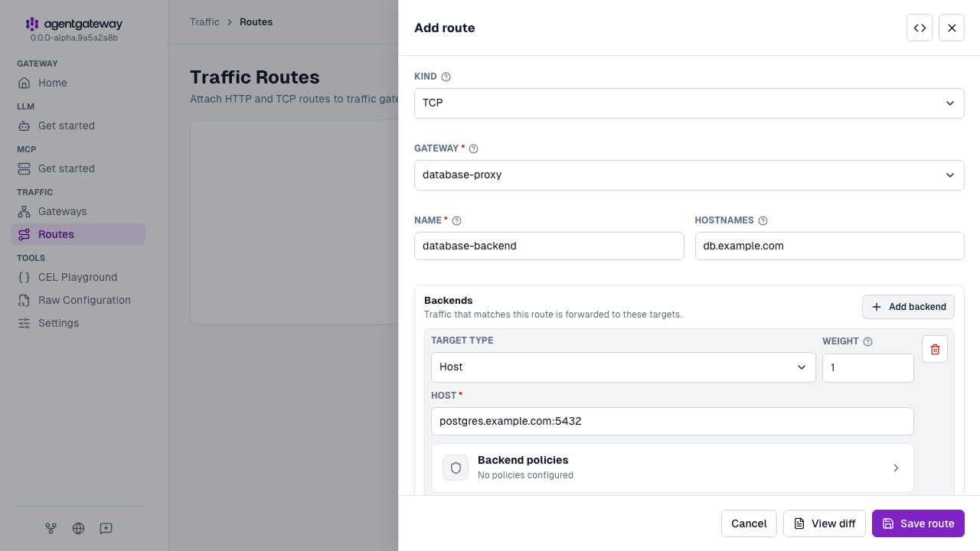This screenshot has height=551, width=980.
Task: Click the Cancel button
Action: coord(749,523)
